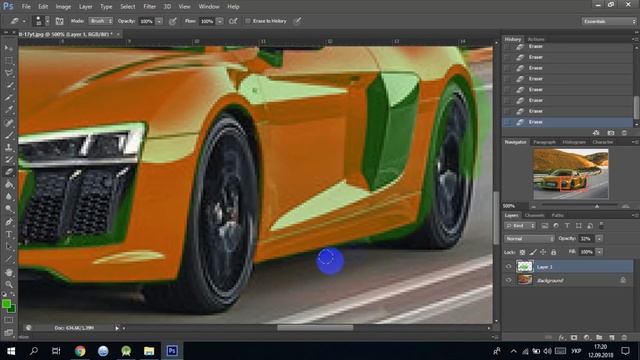
Task: Switch to the Histogram tab
Action: (x=574, y=142)
